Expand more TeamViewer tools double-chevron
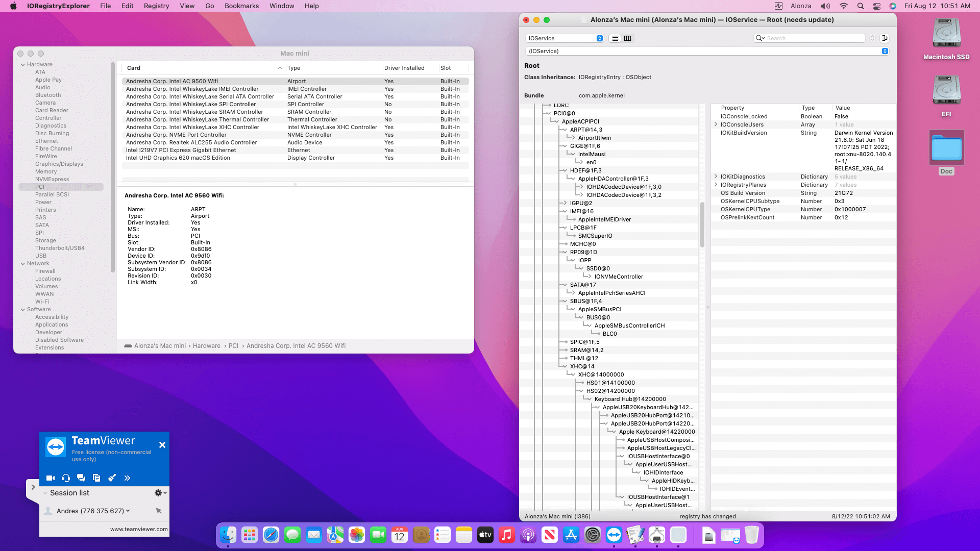This screenshot has height=551, width=980. point(127,478)
